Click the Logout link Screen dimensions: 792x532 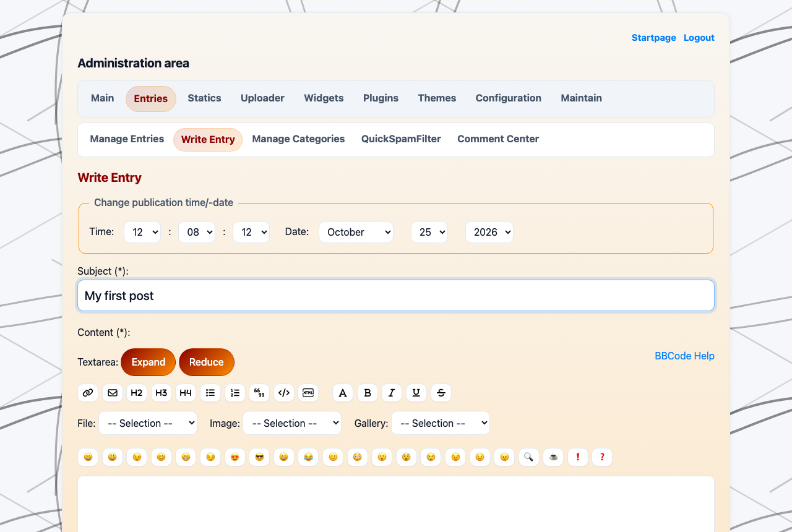[699, 38]
